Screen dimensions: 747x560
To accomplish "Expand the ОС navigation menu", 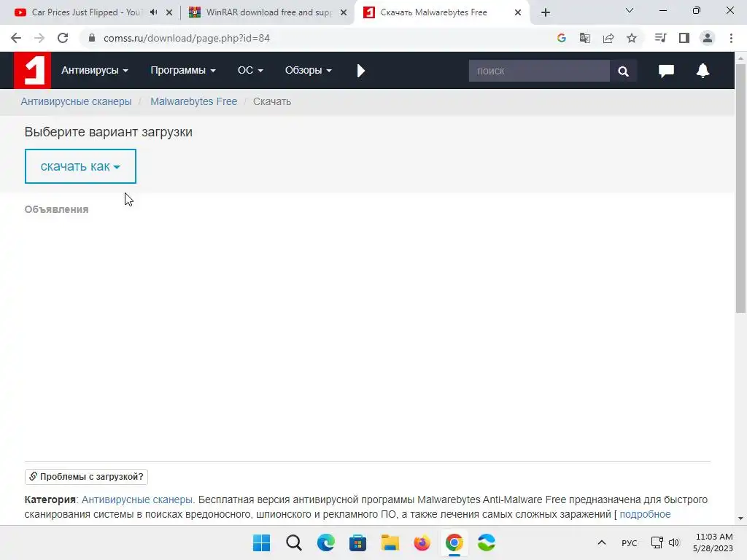I will click(x=250, y=71).
